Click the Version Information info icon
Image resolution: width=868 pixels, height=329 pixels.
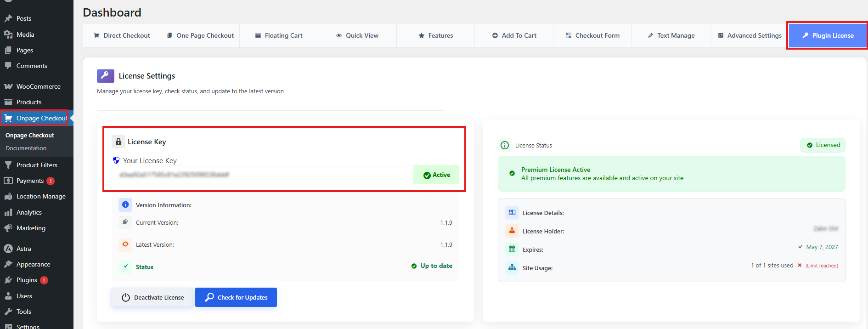pyautogui.click(x=125, y=204)
